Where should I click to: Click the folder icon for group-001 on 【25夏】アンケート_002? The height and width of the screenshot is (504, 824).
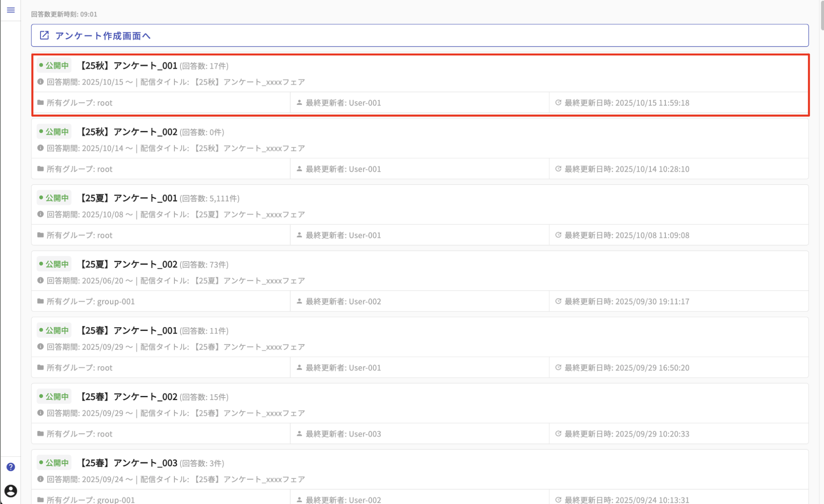(x=40, y=301)
